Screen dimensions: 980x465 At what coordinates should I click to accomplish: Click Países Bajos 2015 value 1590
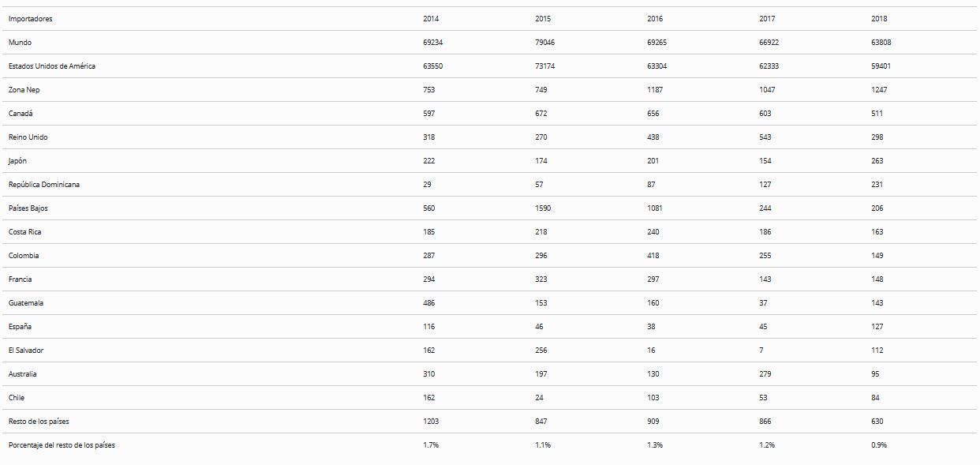click(543, 208)
